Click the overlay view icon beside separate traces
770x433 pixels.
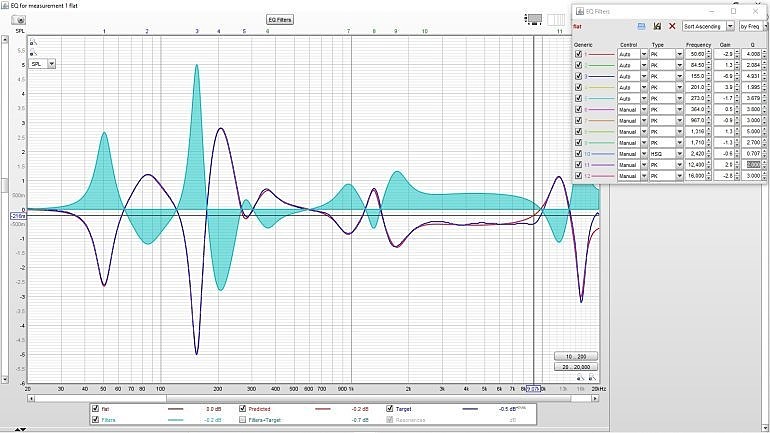[556, 19]
